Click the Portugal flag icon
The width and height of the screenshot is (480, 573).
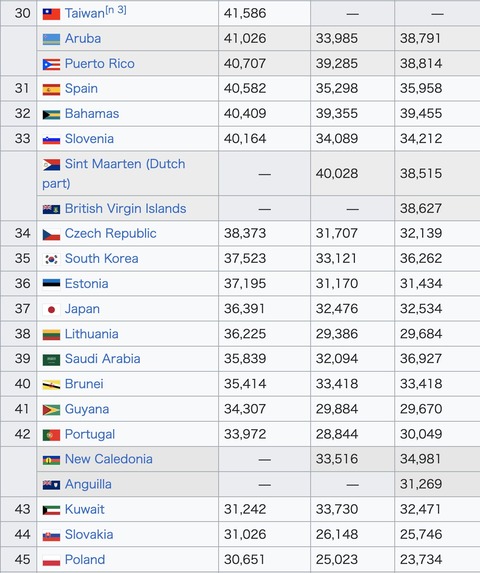[51, 435]
